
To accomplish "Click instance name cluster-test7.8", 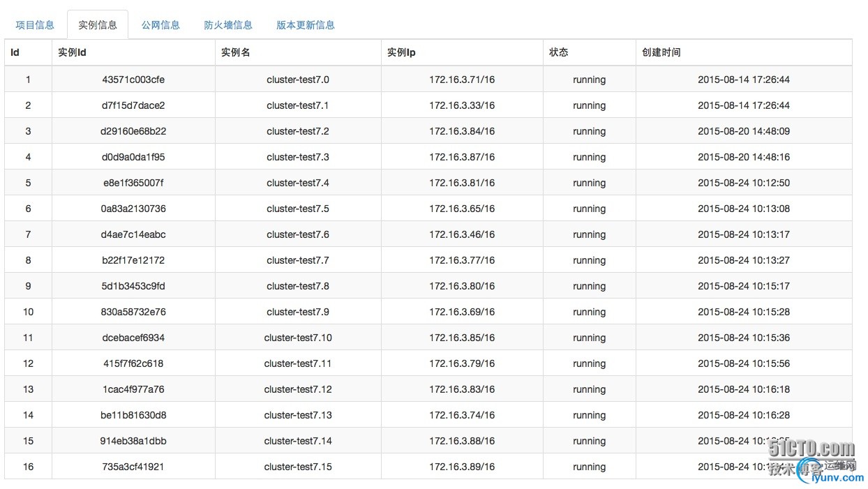I will (x=298, y=286).
